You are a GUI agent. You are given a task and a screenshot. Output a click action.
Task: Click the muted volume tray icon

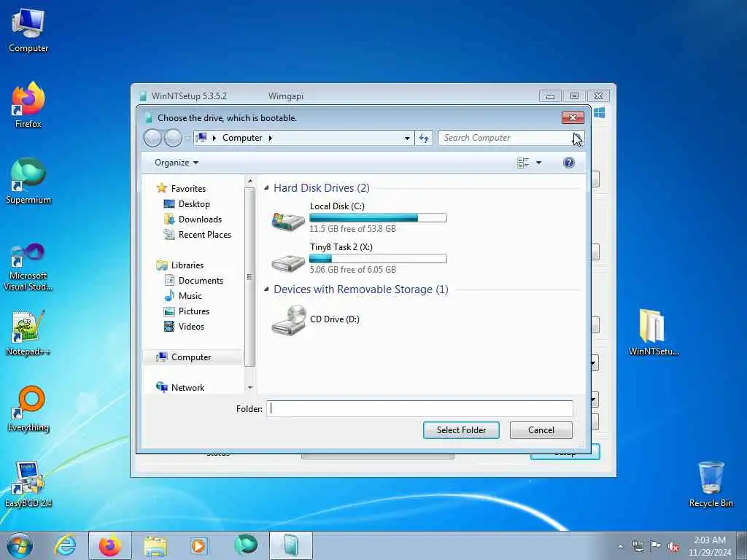[673, 546]
